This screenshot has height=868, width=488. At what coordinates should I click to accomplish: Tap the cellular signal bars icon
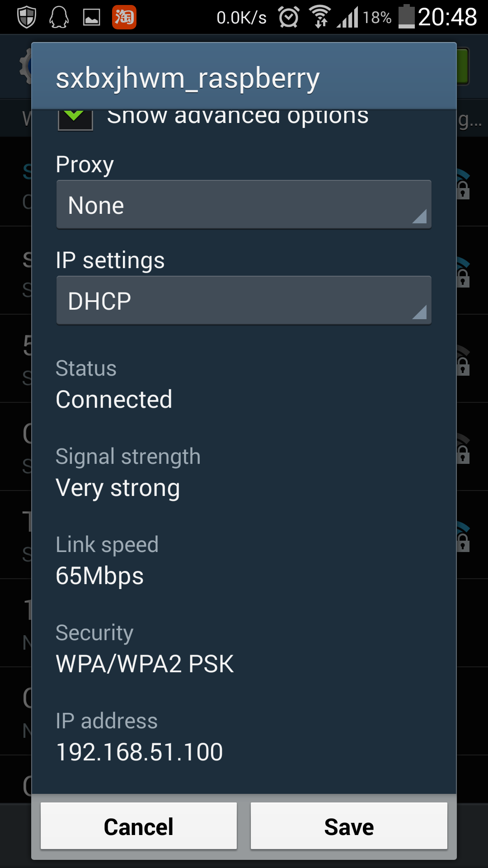click(347, 17)
